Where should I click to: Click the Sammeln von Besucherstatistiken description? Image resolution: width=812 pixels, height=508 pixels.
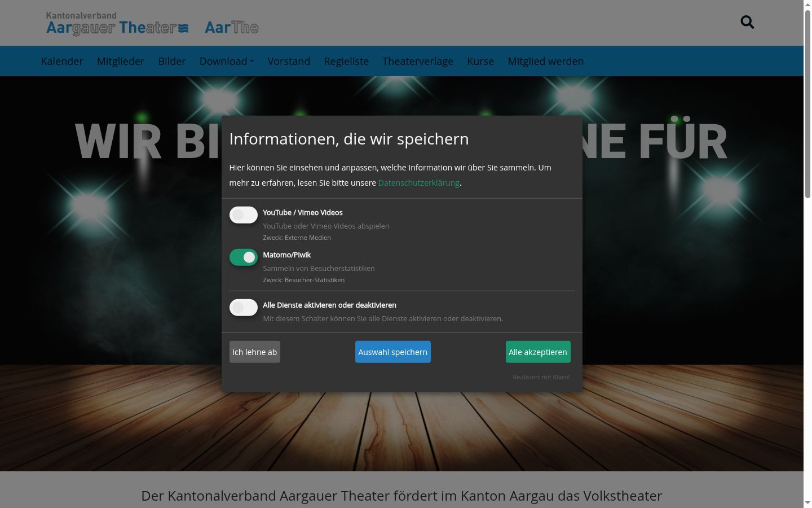[x=319, y=269]
